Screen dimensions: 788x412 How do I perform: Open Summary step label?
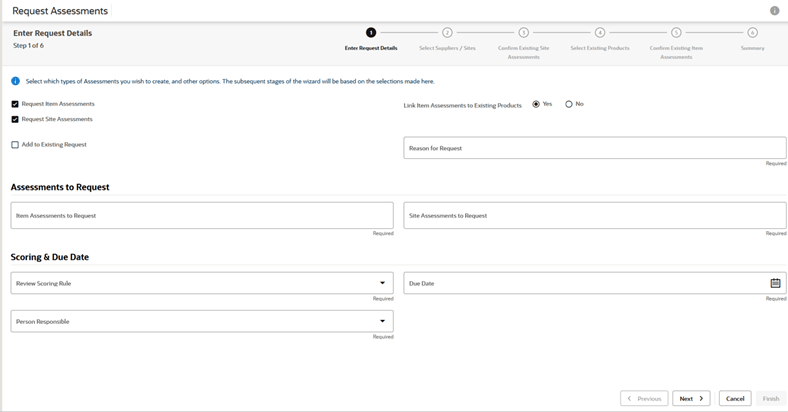(752, 48)
